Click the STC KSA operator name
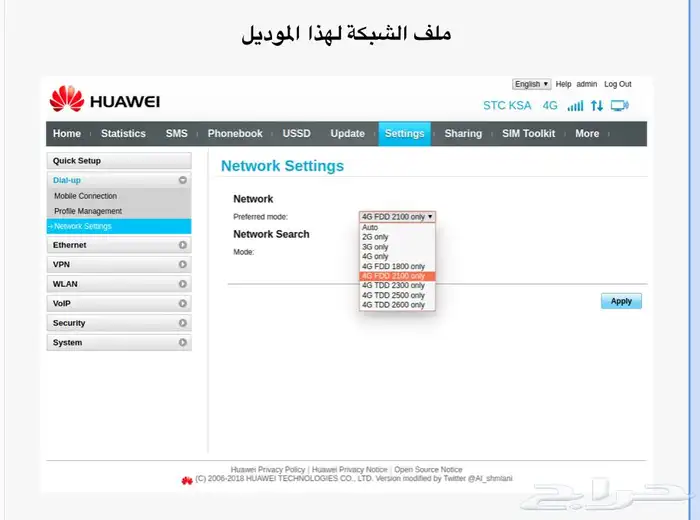700x520 pixels. pyautogui.click(x=507, y=106)
